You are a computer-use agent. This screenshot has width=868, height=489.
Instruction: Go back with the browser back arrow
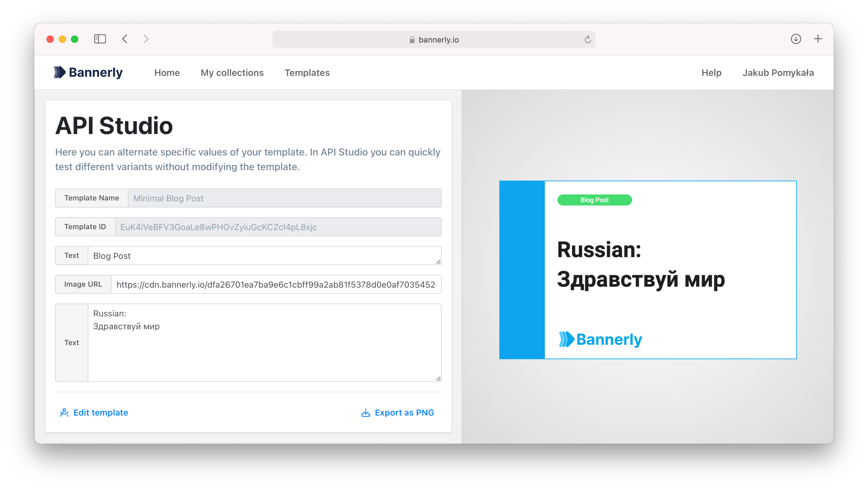click(x=125, y=39)
